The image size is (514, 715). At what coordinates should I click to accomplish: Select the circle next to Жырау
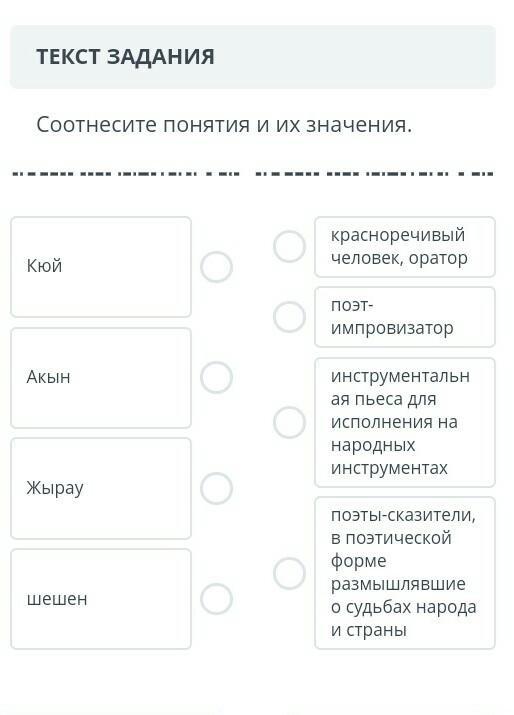(216, 488)
